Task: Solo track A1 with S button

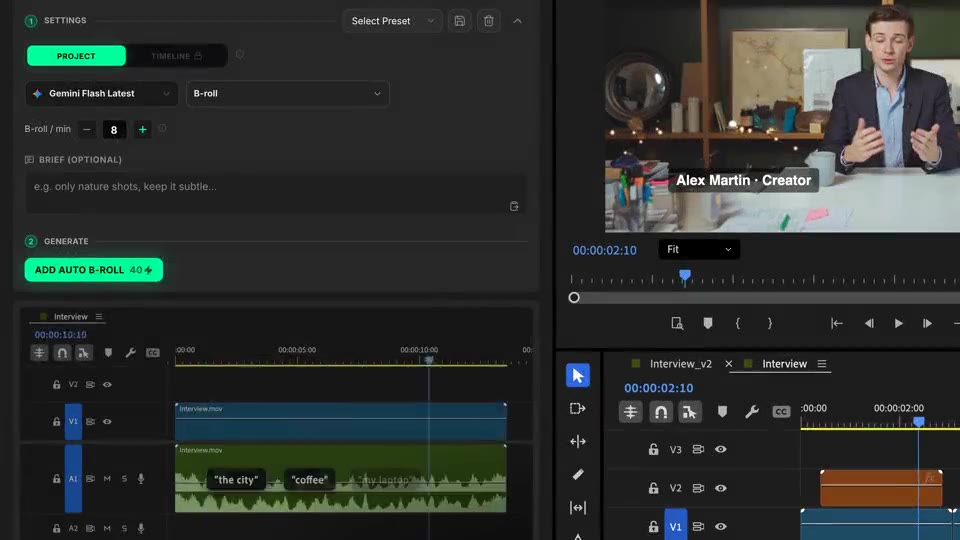Action: point(124,478)
